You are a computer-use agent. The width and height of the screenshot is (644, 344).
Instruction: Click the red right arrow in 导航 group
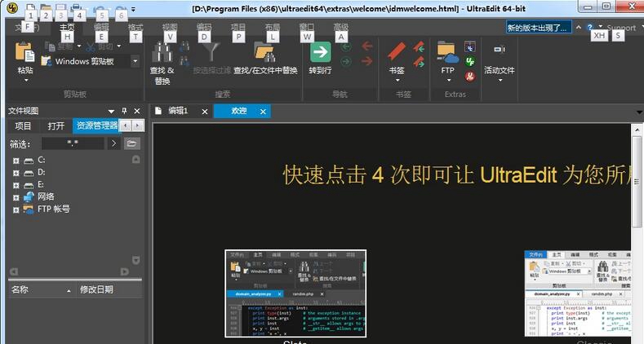pyautogui.click(x=367, y=61)
